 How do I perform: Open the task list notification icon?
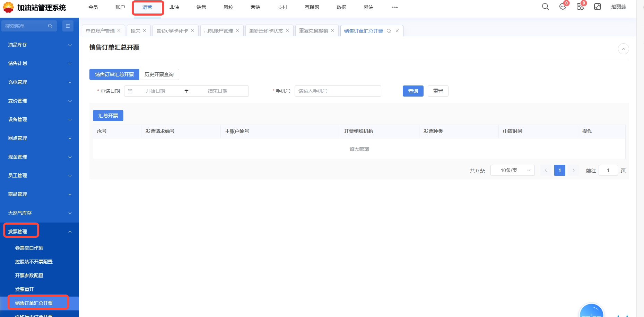[x=580, y=7]
